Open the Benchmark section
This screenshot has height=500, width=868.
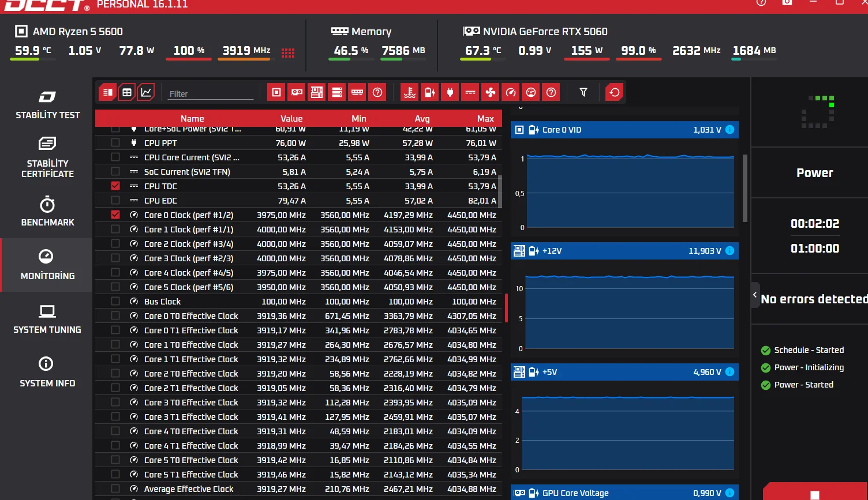pos(47,212)
